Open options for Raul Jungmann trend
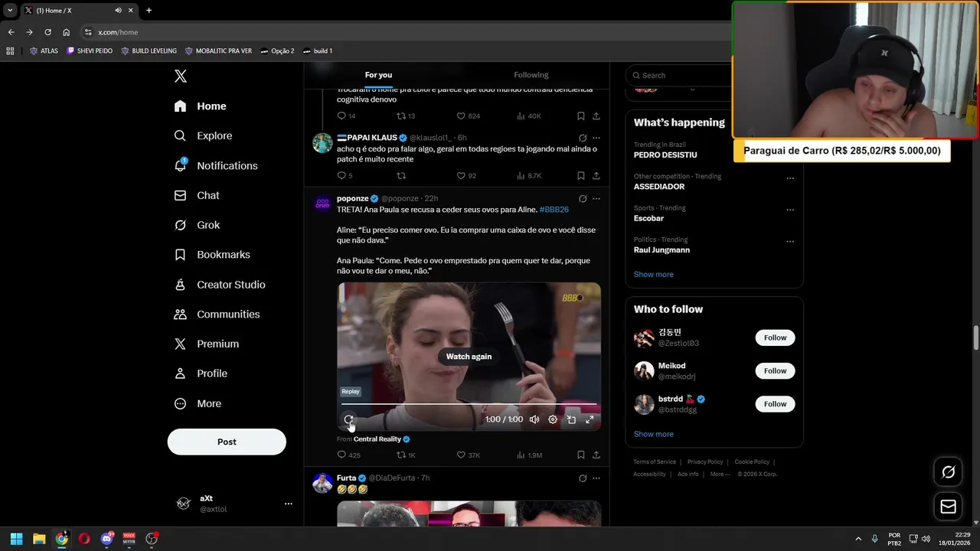The image size is (980, 551). click(x=789, y=242)
